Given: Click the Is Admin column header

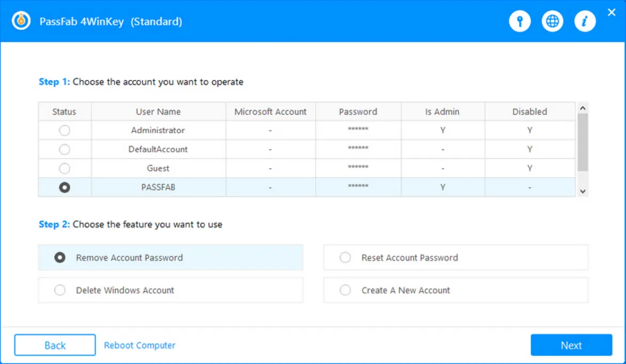Looking at the screenshot, I should coord(443,112).
